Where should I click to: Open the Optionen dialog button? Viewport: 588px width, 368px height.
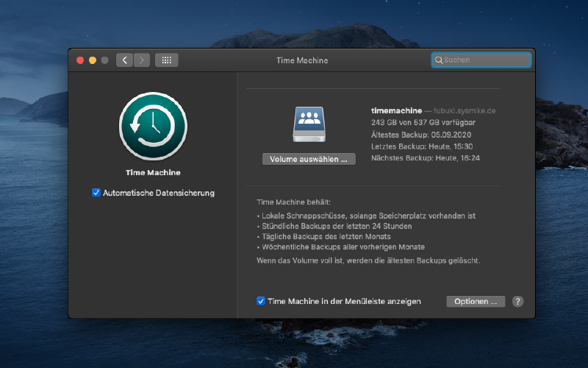[x=476, y=302]
